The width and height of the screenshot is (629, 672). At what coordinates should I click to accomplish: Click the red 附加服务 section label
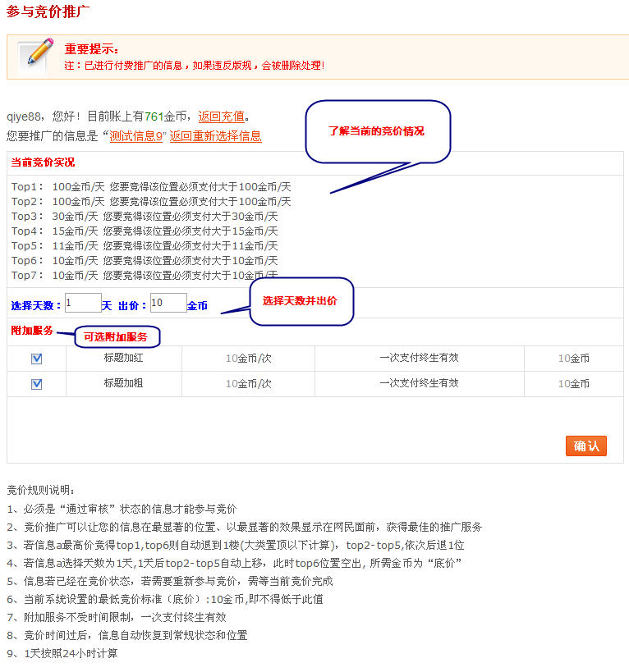32,330
